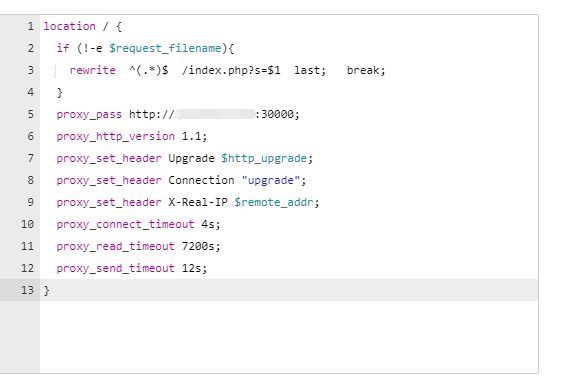Select line number 13 in the gutter
The image size is (561, 381).
[x=27, y=290]
